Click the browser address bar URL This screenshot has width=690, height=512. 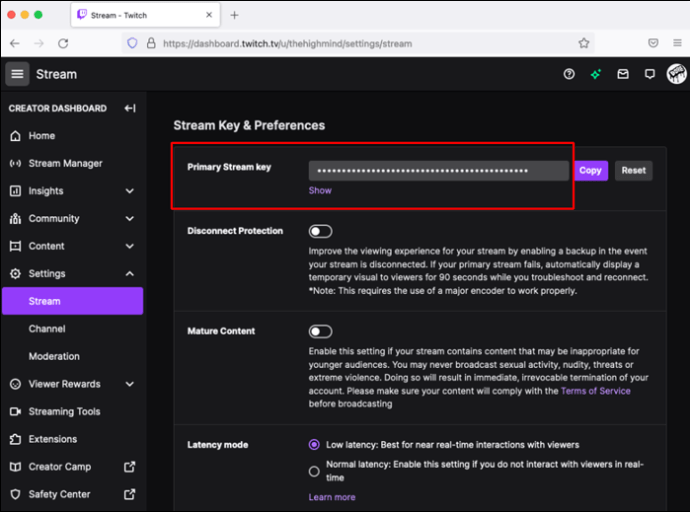click(x=287, y=44)
